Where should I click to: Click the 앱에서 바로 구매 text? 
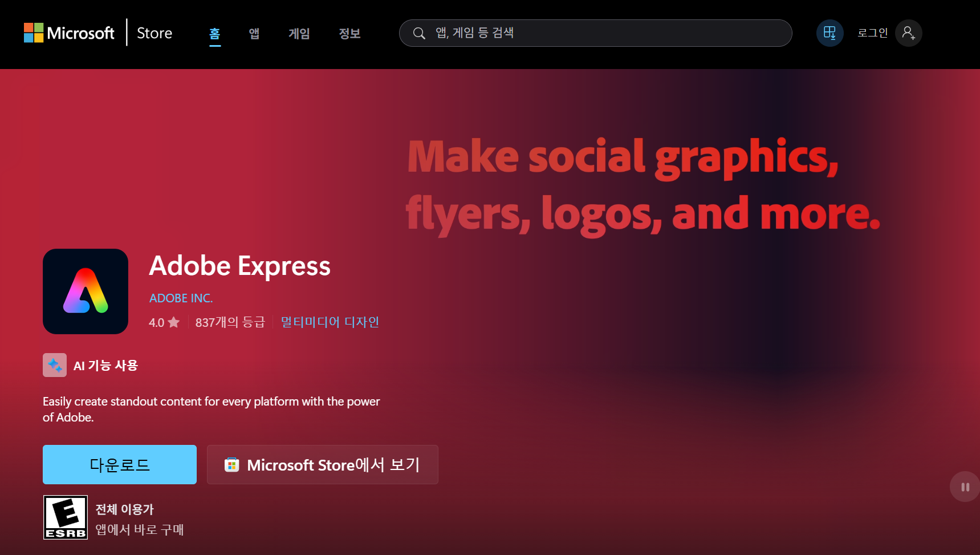pos(140,530)
